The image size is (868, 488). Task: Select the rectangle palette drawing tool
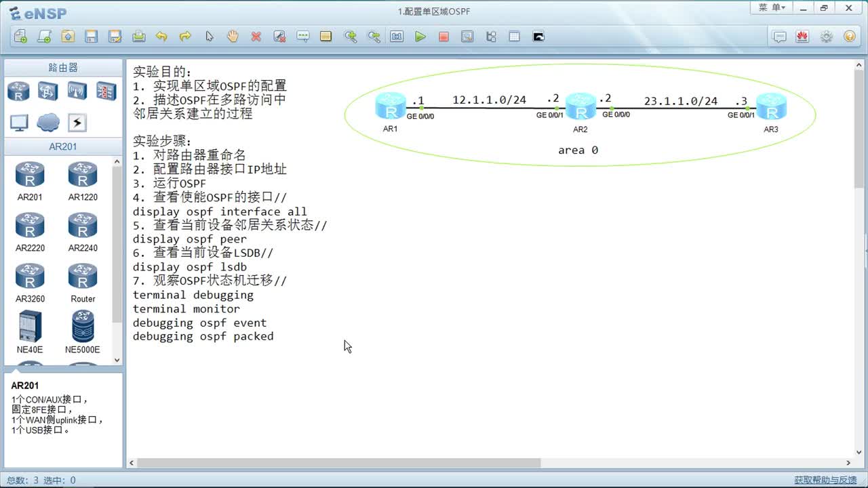[x=326, y=37]
